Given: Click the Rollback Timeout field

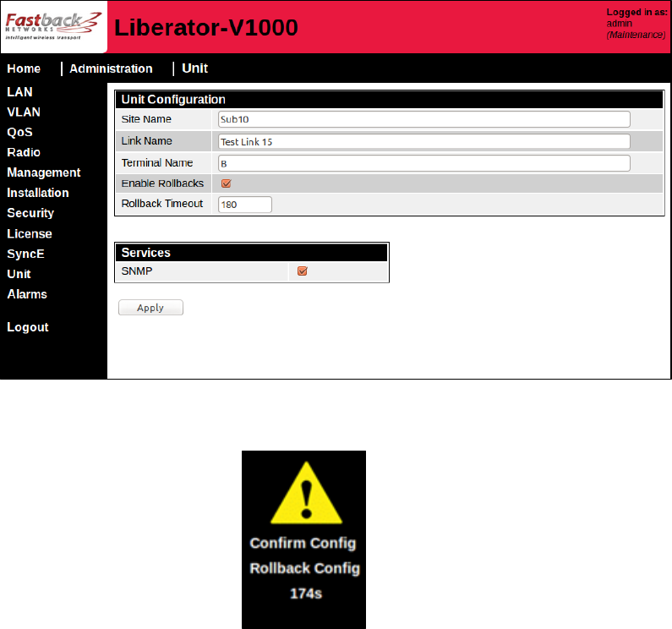Looking at the screenshot, I should point(245,205).
